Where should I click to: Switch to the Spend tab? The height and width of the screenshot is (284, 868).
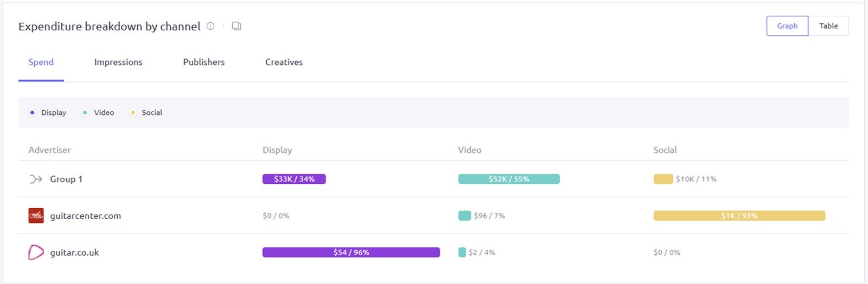pos(41,62)
